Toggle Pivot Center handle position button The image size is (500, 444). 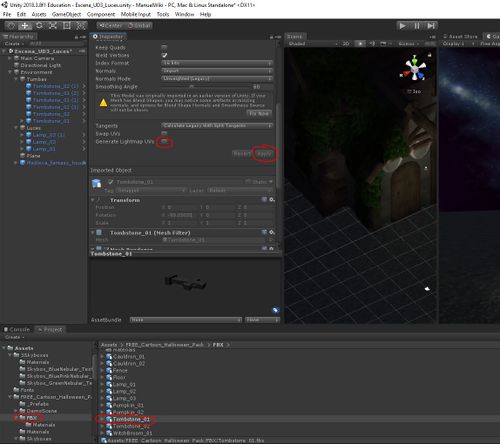click(x=111, y=25)
